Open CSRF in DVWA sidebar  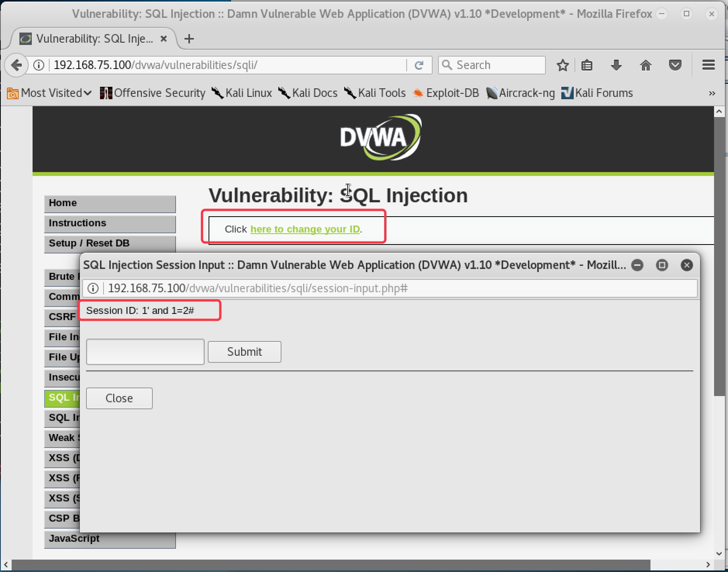tap(62, 317)
